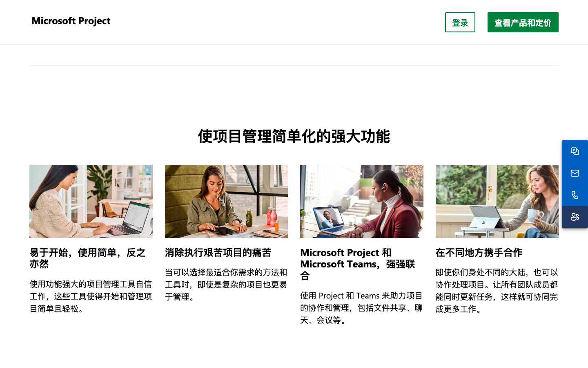Click paragraph starting 即使你们身处不同的大陆

(497, 290)
